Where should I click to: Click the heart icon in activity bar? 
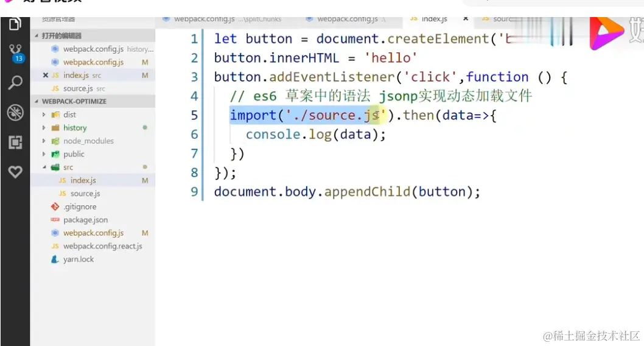(15, 172)
